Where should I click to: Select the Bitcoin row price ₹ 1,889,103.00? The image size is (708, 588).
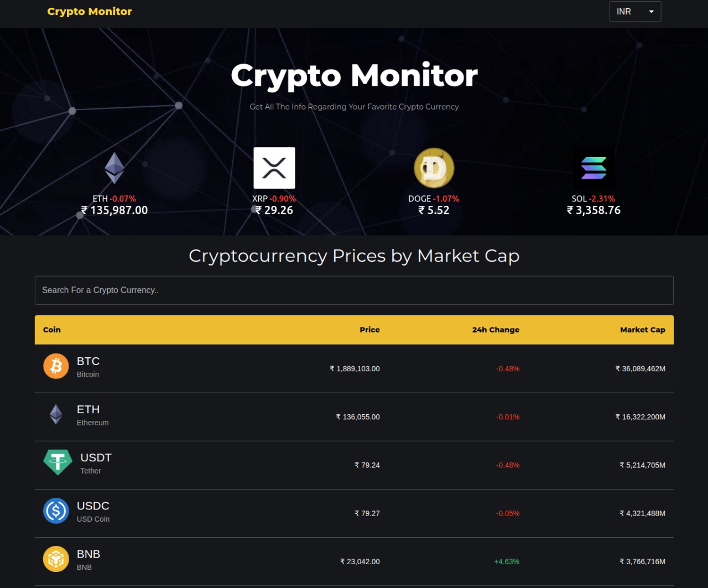pyautogui.click(x=355, y=369)
